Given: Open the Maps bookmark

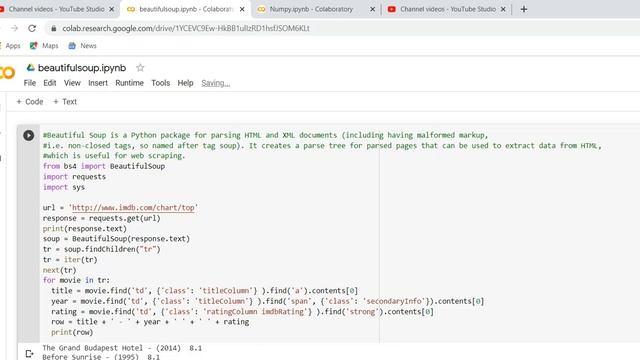Looking at the screenshot, I should pyautogui.click(x=44, y=46).
